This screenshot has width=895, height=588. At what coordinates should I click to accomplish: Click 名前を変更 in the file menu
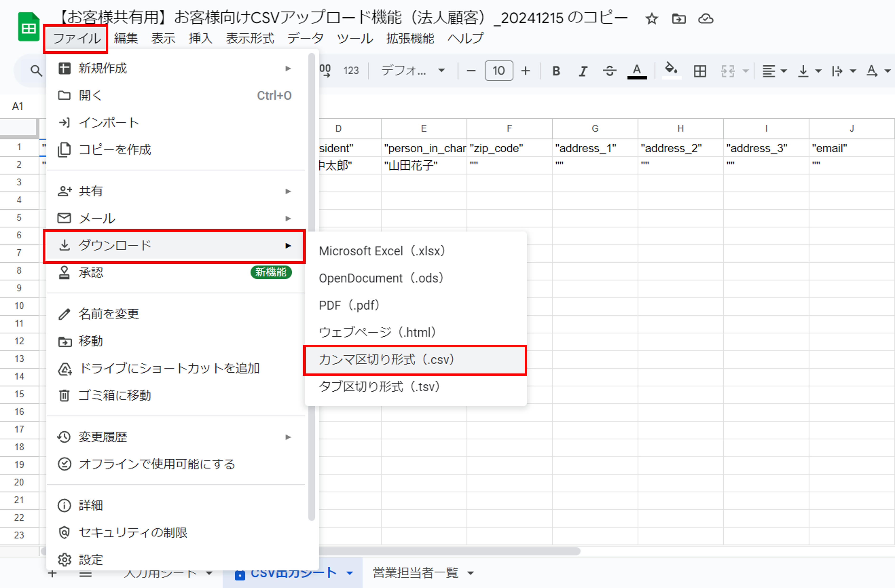[109, 314]
